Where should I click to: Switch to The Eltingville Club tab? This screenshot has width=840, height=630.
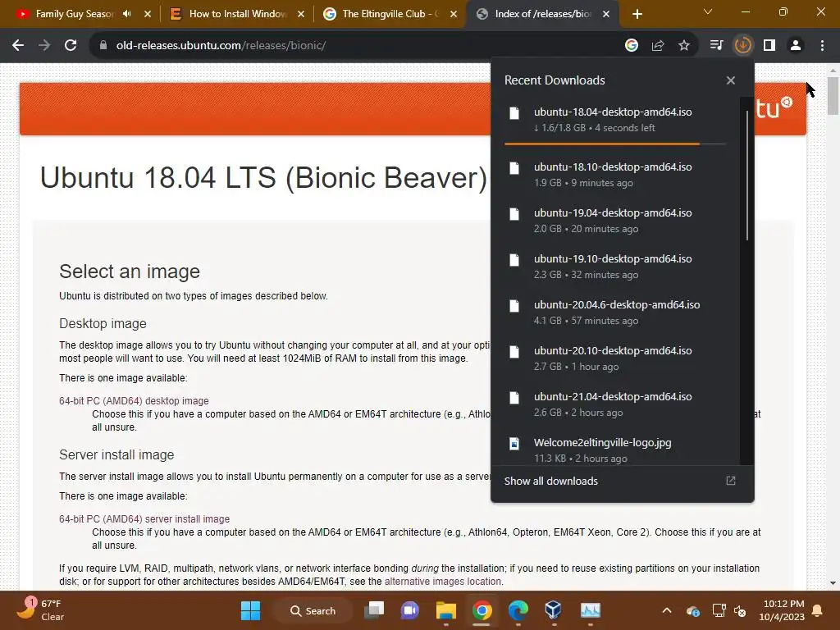[x=390, y=14]
